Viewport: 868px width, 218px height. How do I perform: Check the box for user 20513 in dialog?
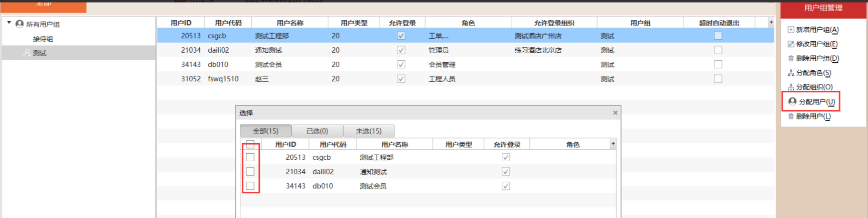pos(250,157)
